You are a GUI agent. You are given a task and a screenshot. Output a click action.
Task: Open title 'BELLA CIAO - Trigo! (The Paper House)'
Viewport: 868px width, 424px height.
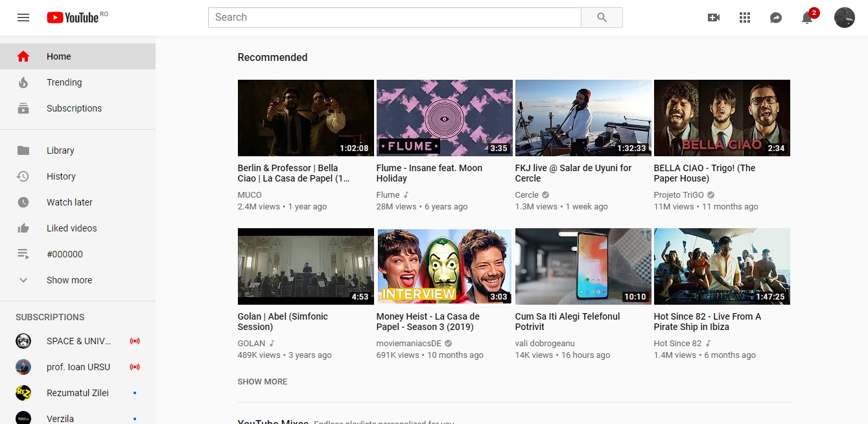click(x=705, y=173)
